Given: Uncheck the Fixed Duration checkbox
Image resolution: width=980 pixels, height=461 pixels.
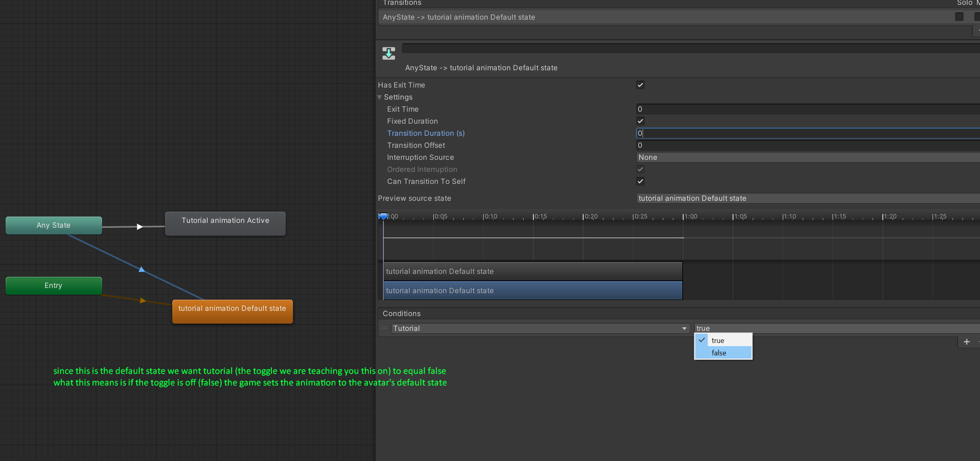Looking at the screenshot, I should click(640, 121).
